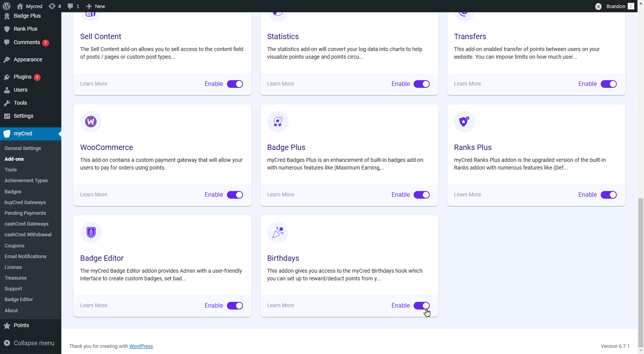644x354 pixels.
Task: Click the updates icon in admin bar
Action: [x=55, y=6]
